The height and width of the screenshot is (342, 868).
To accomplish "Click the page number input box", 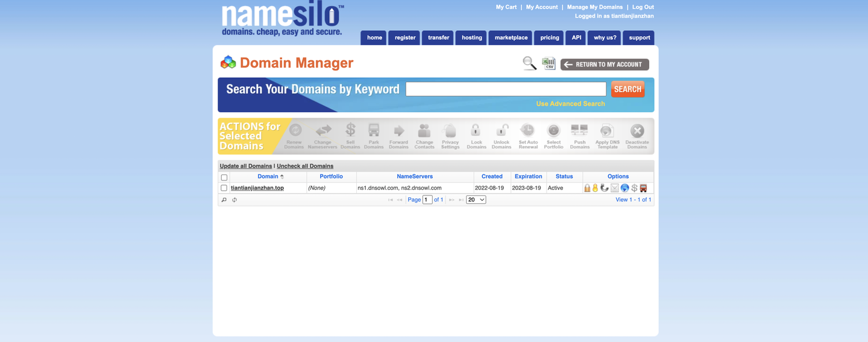I will click(x=427, y=200).
